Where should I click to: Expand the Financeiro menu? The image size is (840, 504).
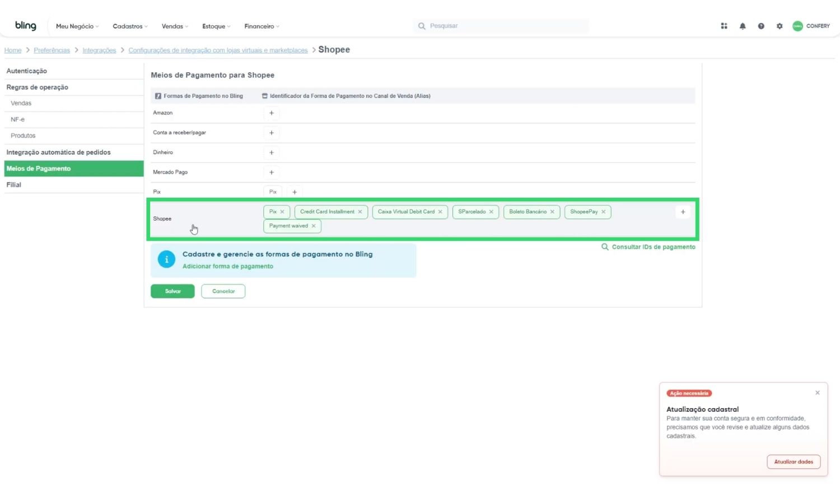[x=262, y=26]
